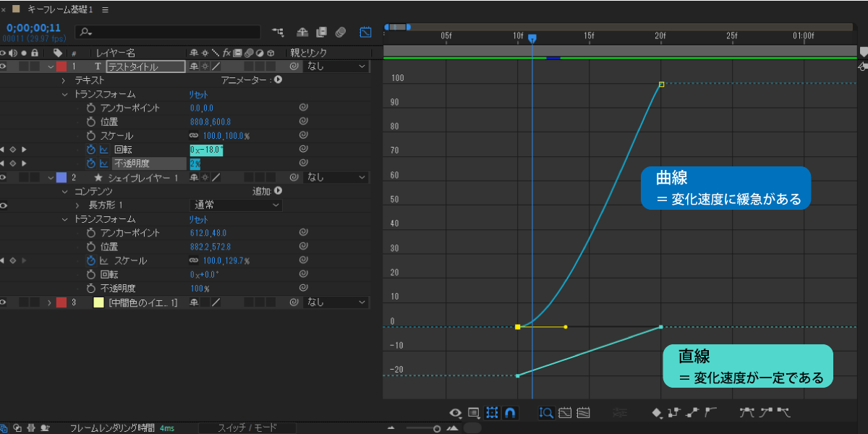Collapse シェイプレイヤー 1 layer twirl arrow
The image size is (868, 434).
click(x=50, y=177)
